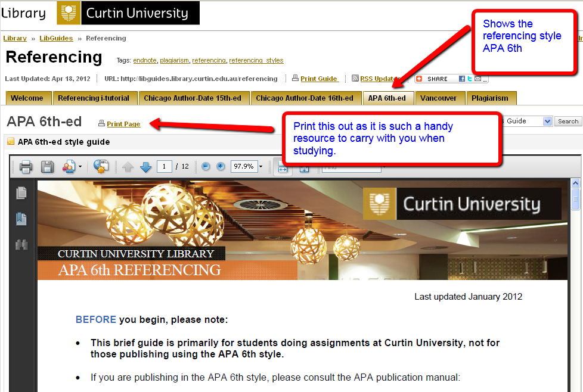Open the PDF search binoculars panel
583x392 pixels.
[x=21, y=245]
